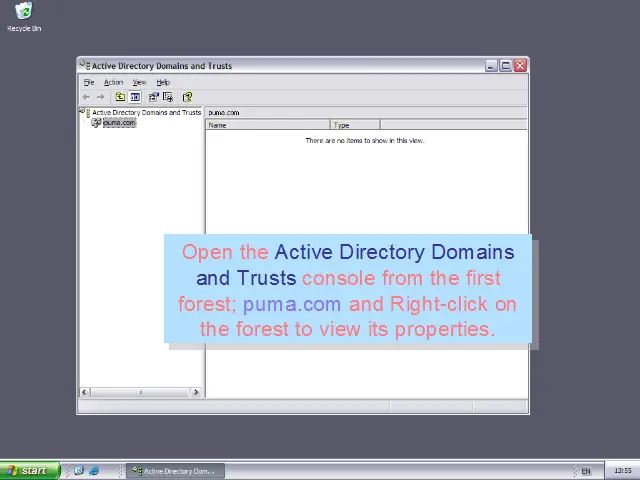Maximize the Active Directory Domains and Trusts window

[x=505, y=65]
